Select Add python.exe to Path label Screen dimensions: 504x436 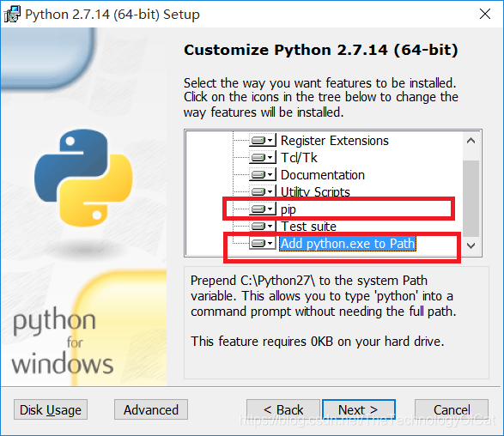click(348, 244)
